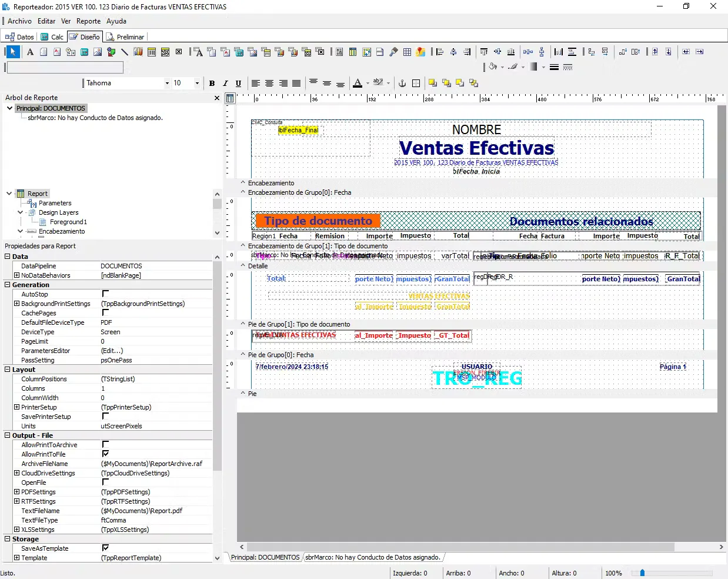Image resolution: width=728 pixels, height=579 pixels.
Task: Toggle the SaveAsTemplate checkbox
Action: pos(106,548)
